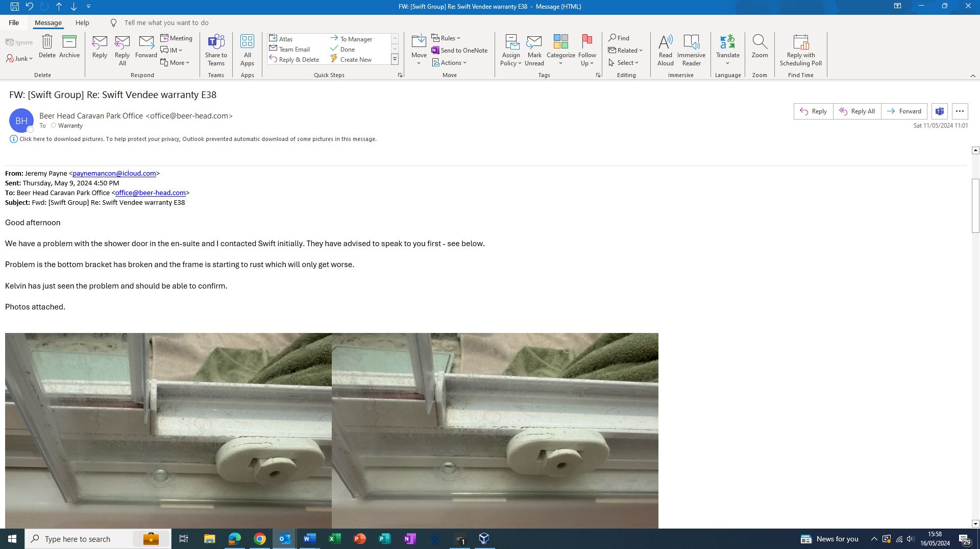Viewport: 980px width, 549px height.
Task: Switch to the Help tab
Action: (82, 22)
